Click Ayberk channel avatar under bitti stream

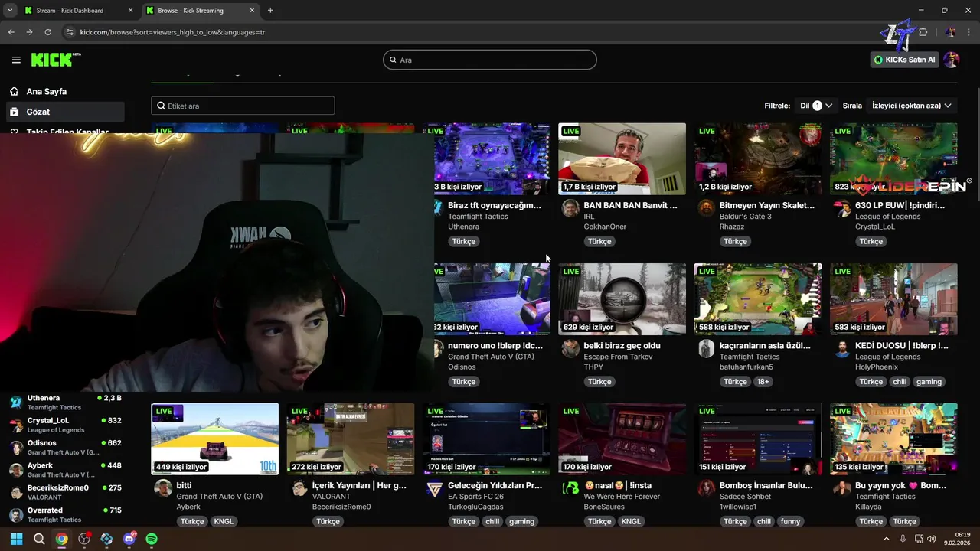click(x=163, y=488)
